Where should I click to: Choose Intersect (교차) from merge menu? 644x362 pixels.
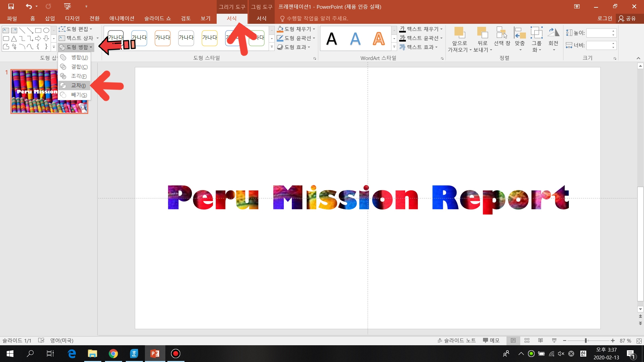78,85
